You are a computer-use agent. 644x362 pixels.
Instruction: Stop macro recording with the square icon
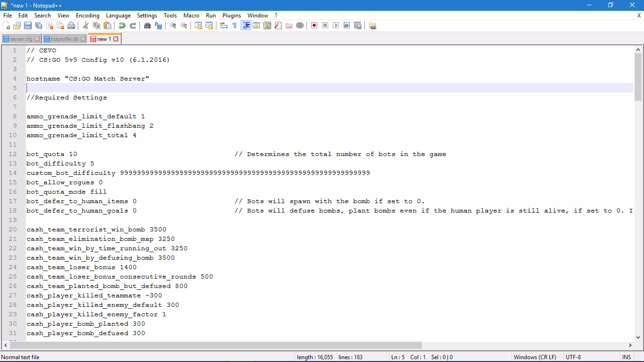point(325,25)
